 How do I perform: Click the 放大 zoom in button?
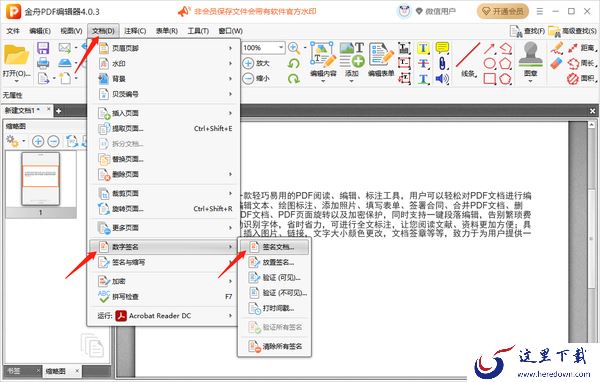(256, 63)
